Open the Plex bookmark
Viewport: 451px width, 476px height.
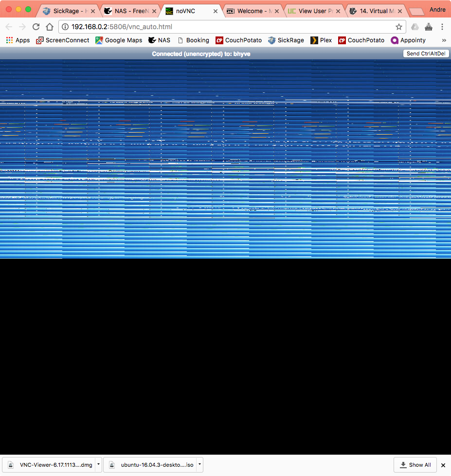(x=321, y=40)
